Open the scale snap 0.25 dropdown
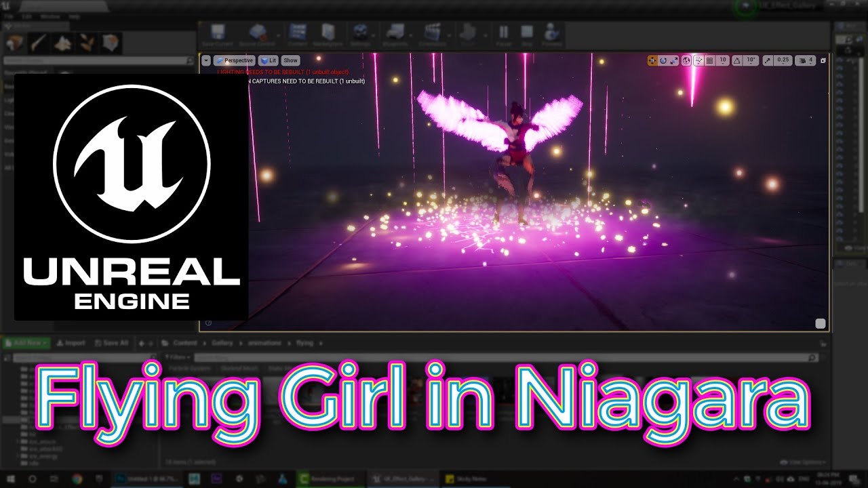 coord(783,60)
